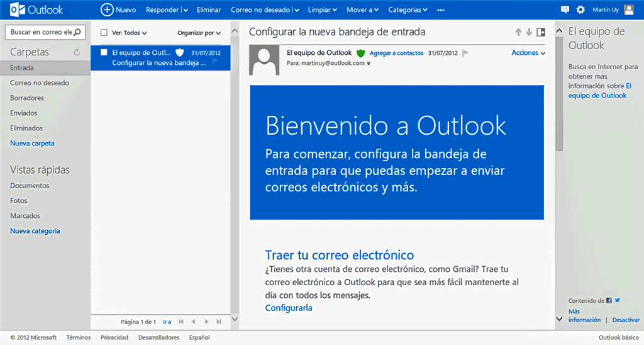This screenshot has height=345, width=644.
Task: Check the box for El equipo de Outlook email
Action: coord(104,52)
